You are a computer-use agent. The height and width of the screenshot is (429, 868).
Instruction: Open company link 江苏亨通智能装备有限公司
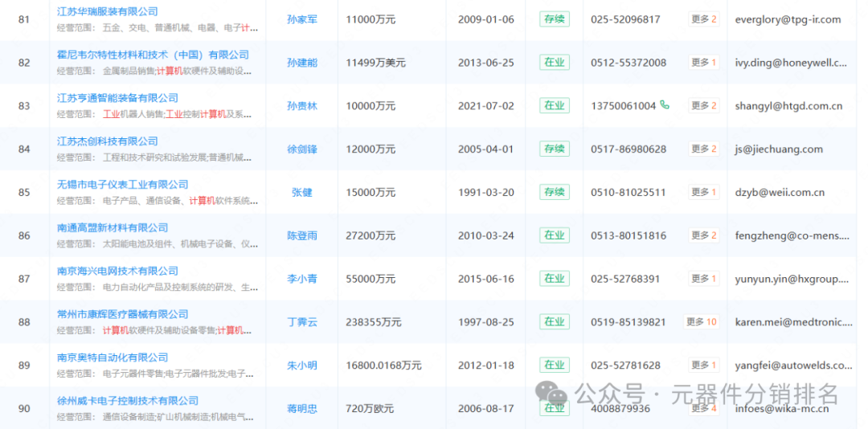[x=118, y=98]
